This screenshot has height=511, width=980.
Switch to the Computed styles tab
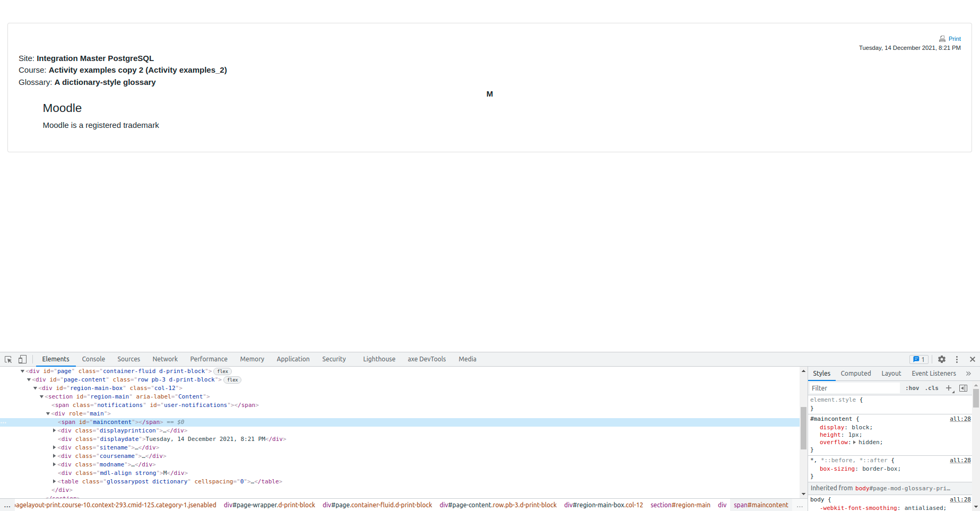click(855, 374)
